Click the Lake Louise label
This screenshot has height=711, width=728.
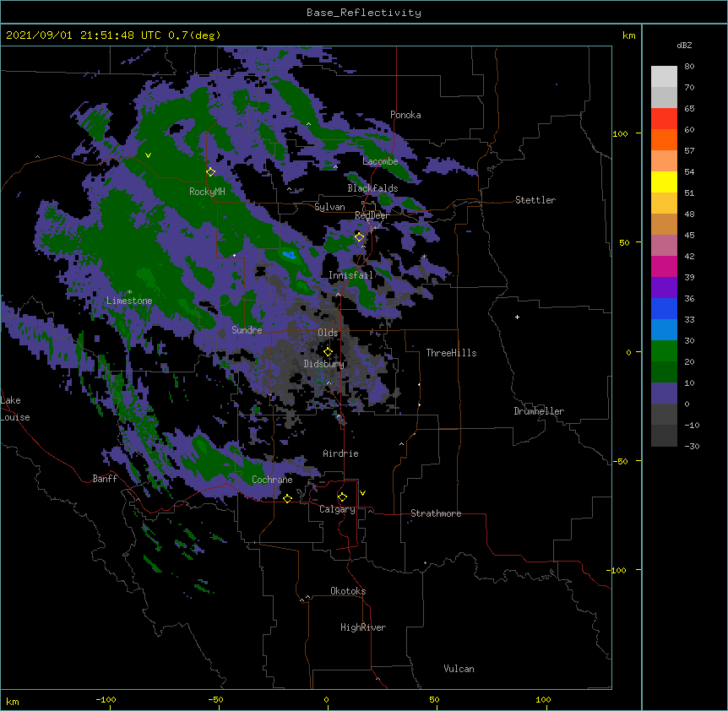[15, 409]
